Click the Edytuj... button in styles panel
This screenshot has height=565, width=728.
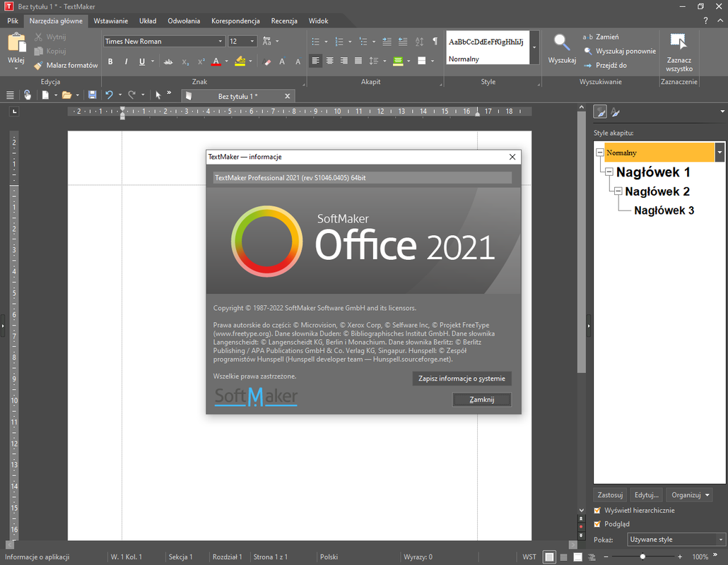tap(646, 495)
